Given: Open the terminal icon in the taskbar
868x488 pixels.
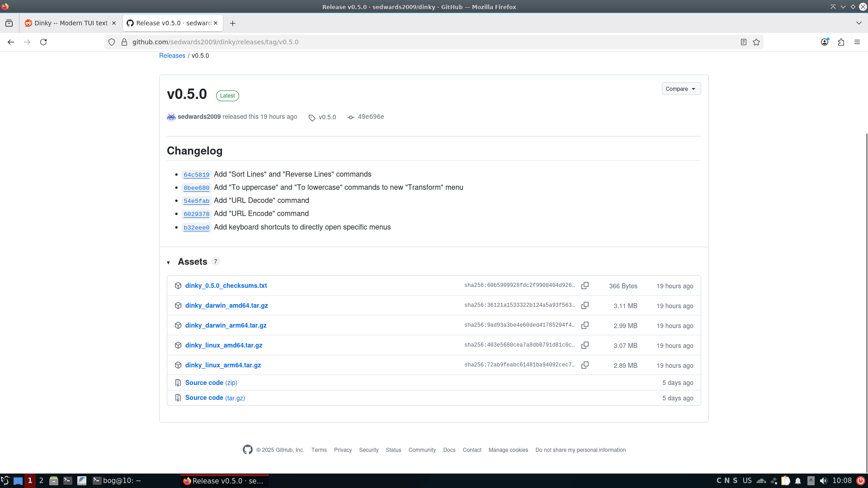Looking at the screenshot, I should coord(68,481).
